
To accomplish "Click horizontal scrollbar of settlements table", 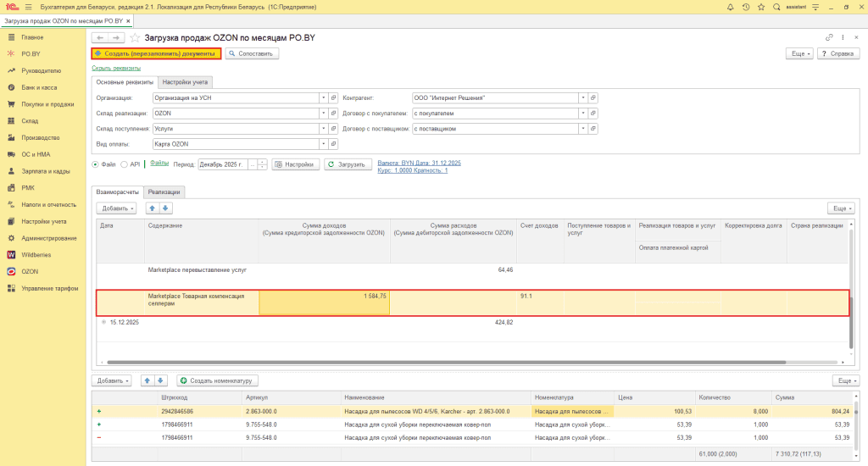I will [446, 363].
